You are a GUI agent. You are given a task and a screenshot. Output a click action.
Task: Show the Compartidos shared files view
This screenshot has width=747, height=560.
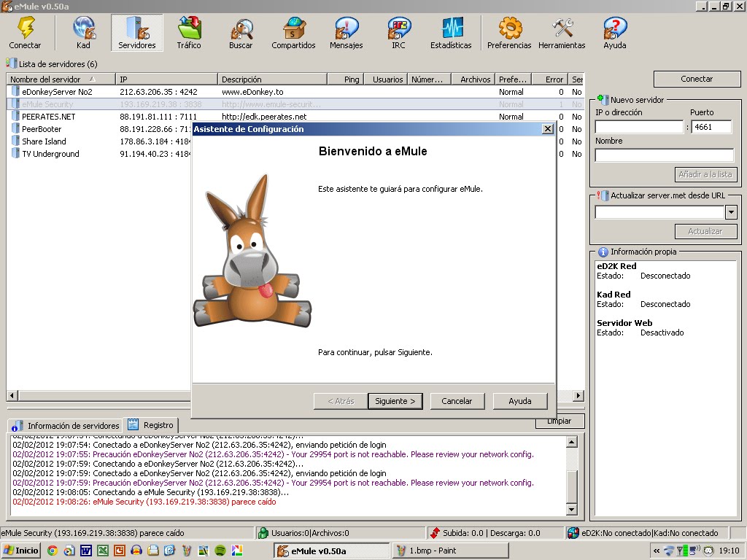[293, 32]
